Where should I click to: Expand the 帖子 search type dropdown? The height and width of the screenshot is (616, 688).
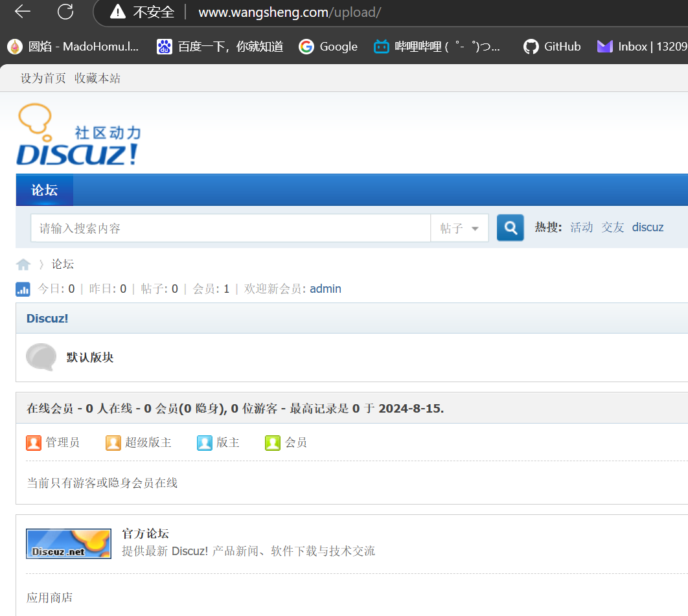(x=459, y=228)
